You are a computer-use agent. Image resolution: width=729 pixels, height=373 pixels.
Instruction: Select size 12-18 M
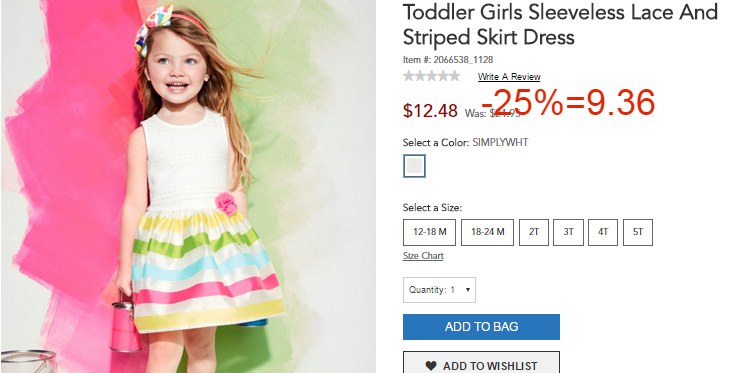tap(430, 232)
